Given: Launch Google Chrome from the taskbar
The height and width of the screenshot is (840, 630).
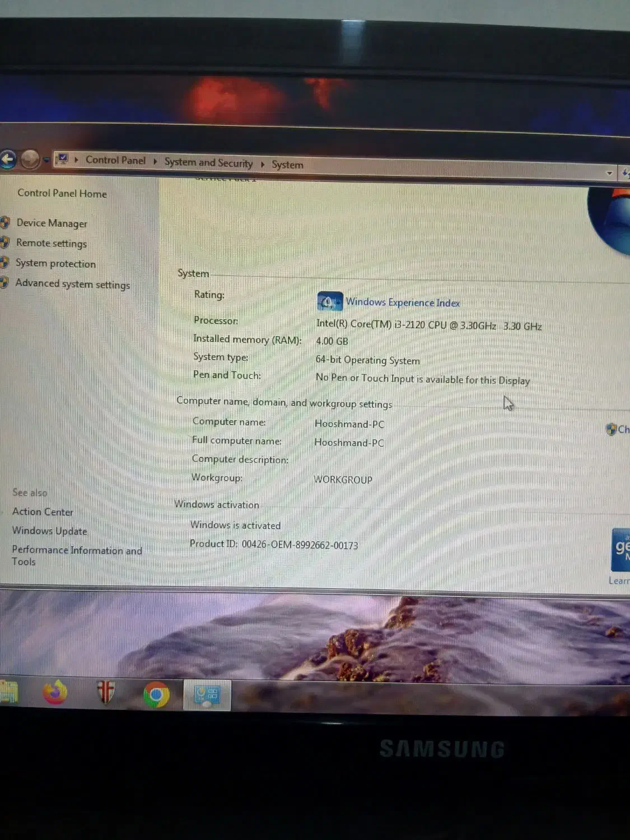Looking at the screenshot, I should pos(156,695).
